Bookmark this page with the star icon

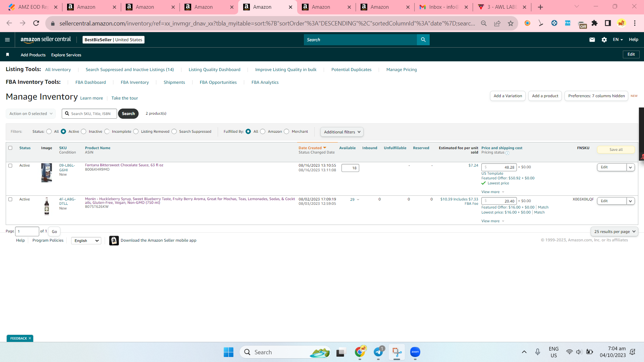(x=511, y=23)
